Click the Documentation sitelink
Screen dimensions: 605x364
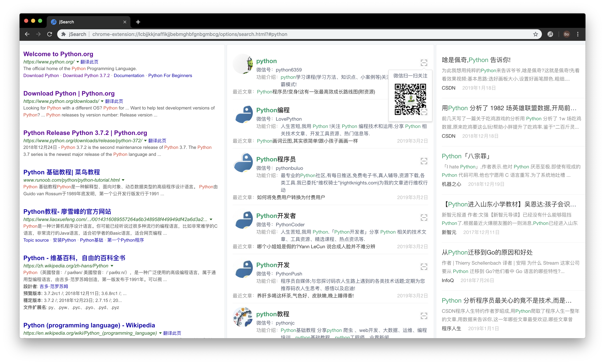click(129, 75)
